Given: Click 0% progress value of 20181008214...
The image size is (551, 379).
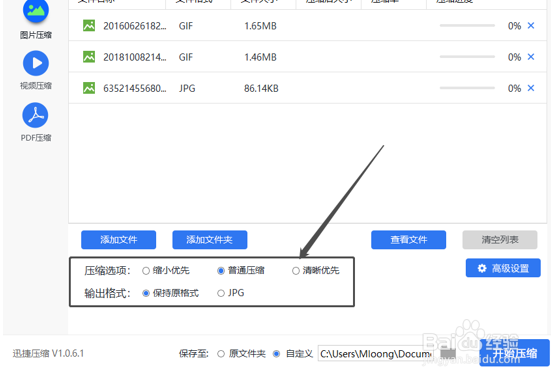Looking at the screenshot, I should click(x=514, y=57).
